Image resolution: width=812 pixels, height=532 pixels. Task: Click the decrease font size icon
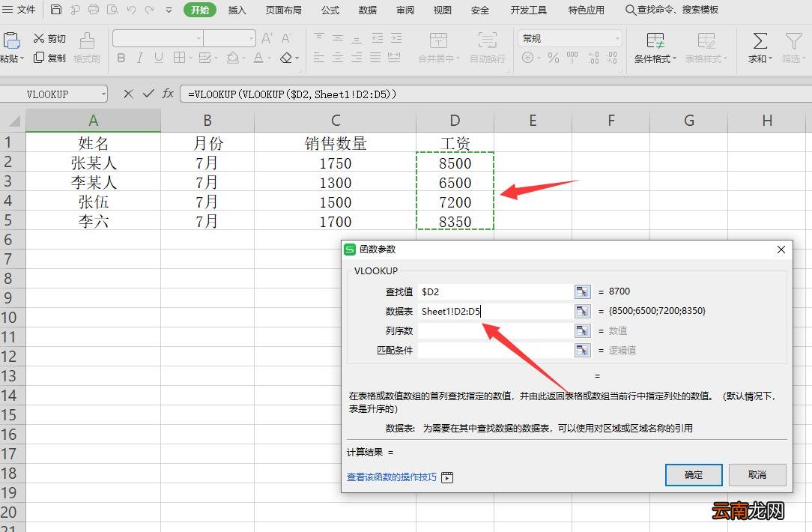pos(286,38)
